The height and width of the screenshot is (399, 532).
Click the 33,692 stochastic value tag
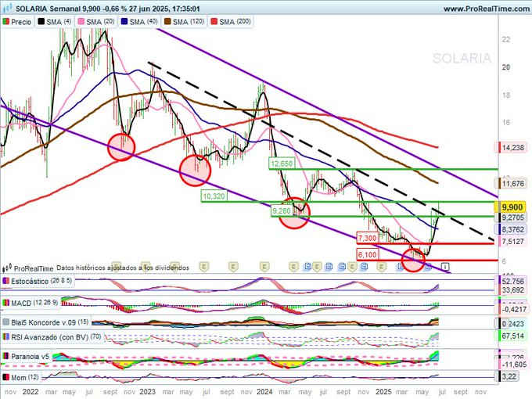(512, 290)
